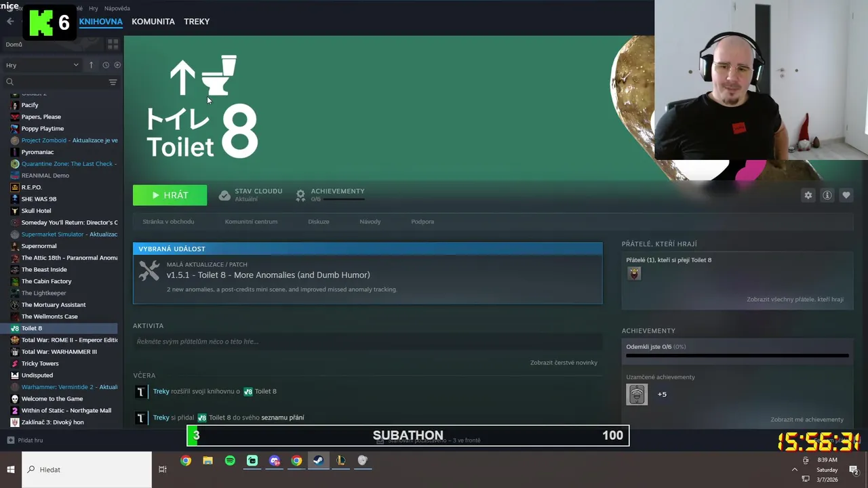
Task: Click the library search magnifier icon
Action: tap(9, 82)
